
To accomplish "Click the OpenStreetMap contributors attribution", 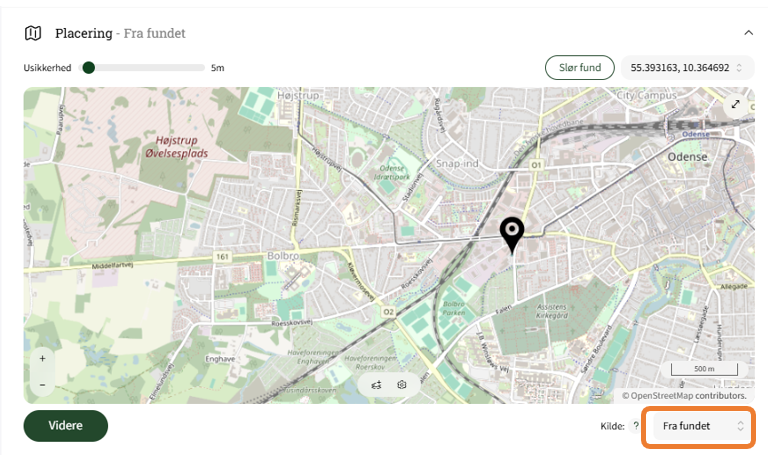I will click(685, 396).
